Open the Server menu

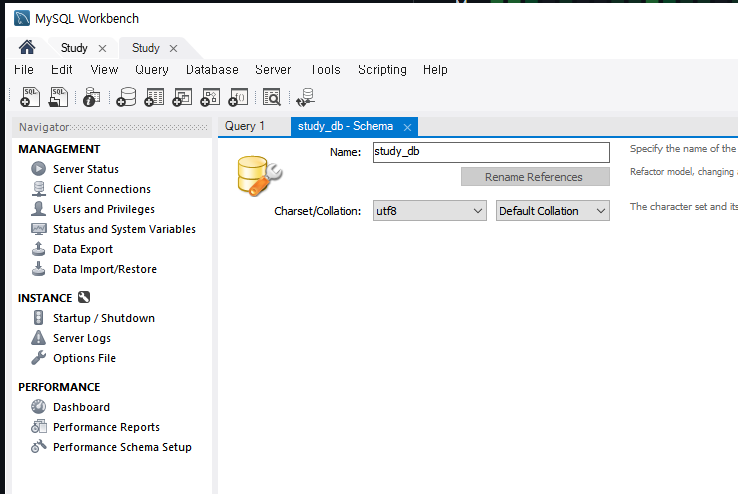[x=273, y=70]
